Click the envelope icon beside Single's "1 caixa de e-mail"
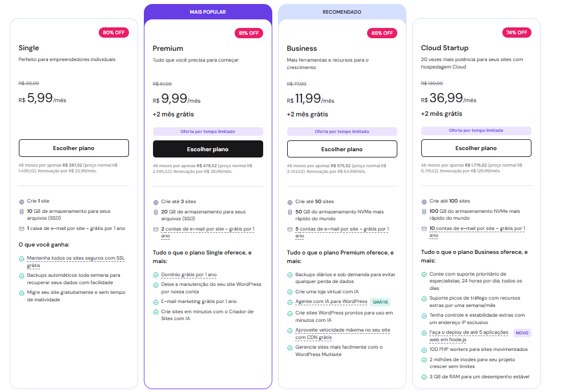564x392 pixels. coord(22,229)
